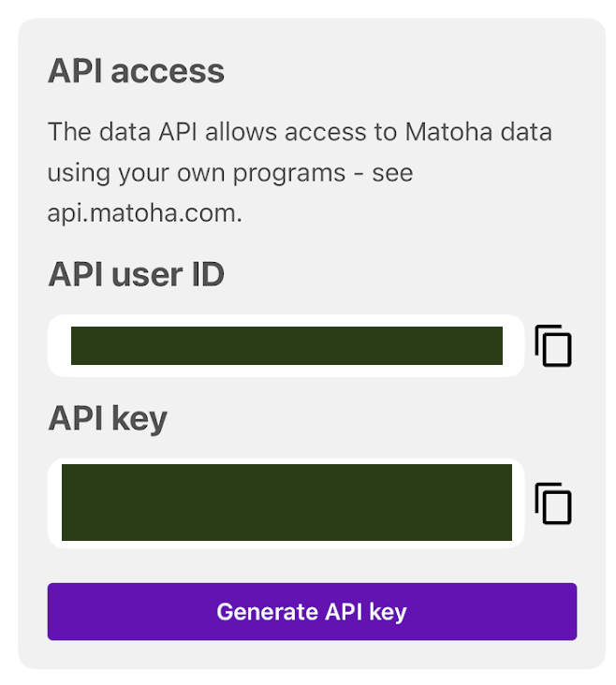Copy the API key to clipboard
The width and height of the screenshot is (616, 685).
coord(553,503)
